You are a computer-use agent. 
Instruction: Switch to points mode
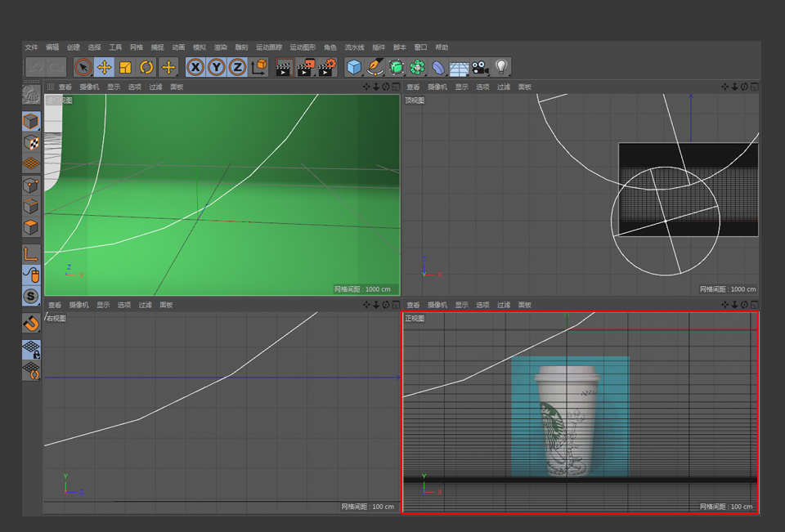pos(31,186)
